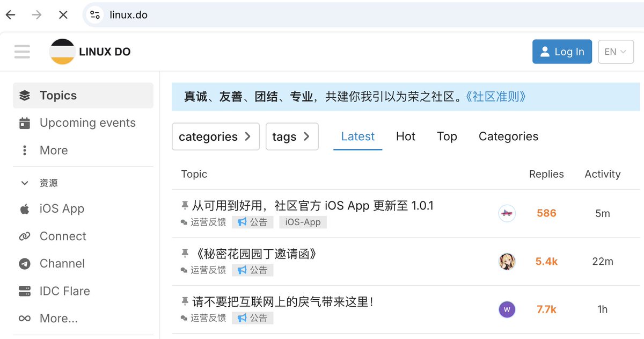Click More... at the sidebar bottom

[83, 319]
